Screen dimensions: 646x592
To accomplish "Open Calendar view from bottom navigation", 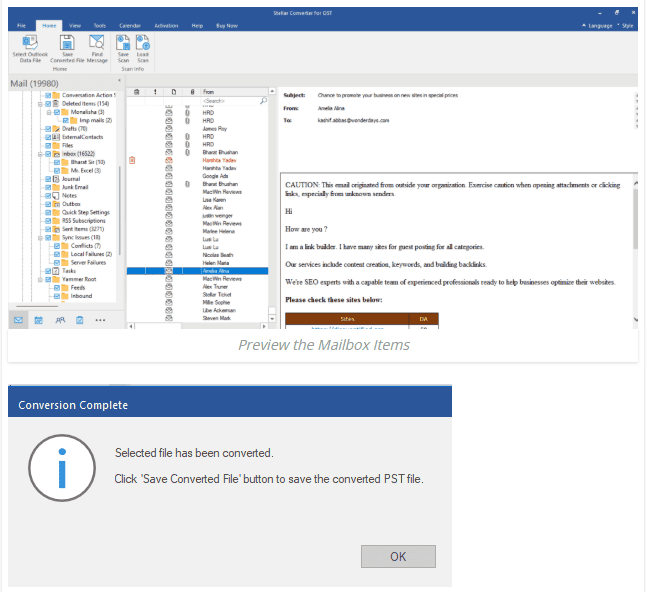I will click(38, 320).
